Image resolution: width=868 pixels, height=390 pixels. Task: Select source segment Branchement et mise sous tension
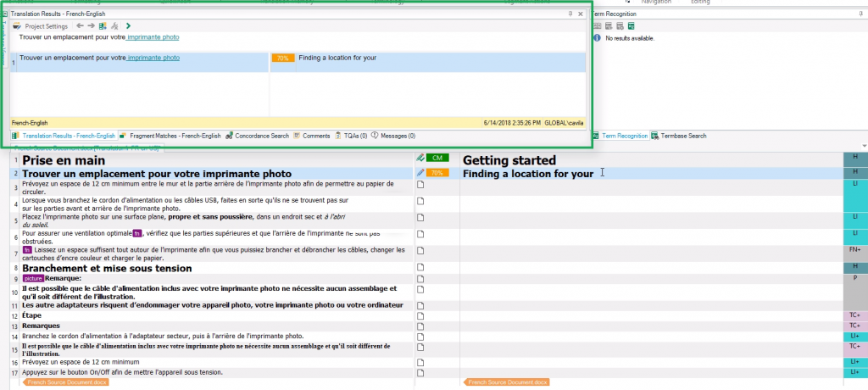coord(107,268)
